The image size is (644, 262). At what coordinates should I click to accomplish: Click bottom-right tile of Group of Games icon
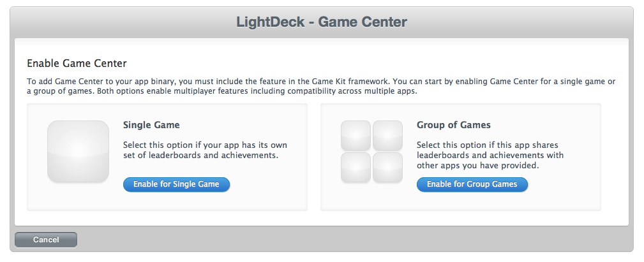coord(387,167)
